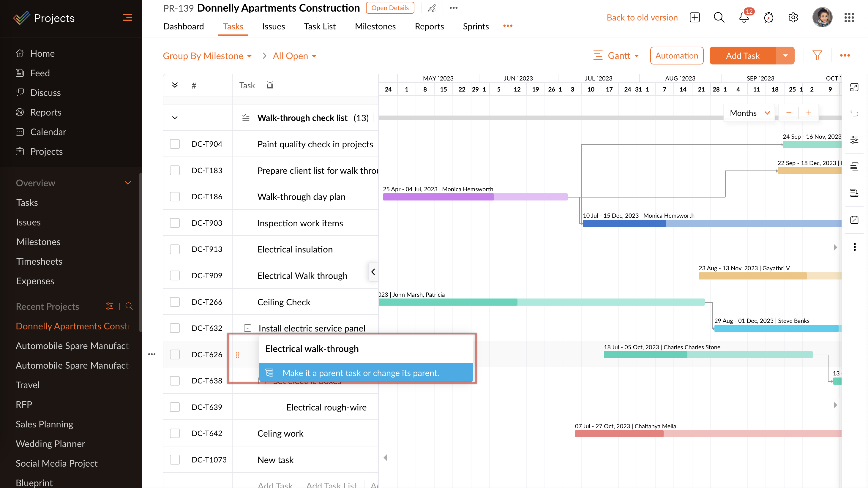Image resolution: width=868 pixels, height=488 pixels.
Task: Switch to the Milestones tab
Action: click(x=375, y=26)
